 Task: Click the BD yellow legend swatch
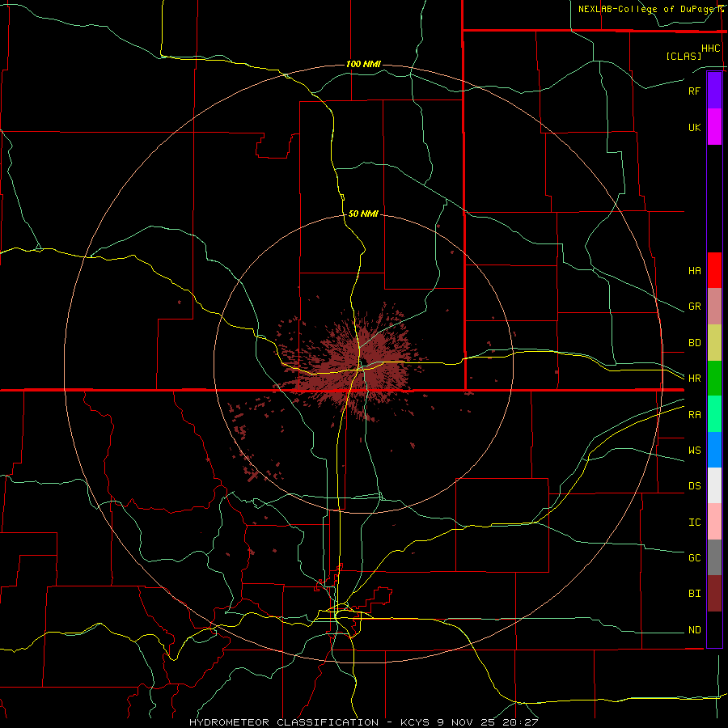click(714, 343)
